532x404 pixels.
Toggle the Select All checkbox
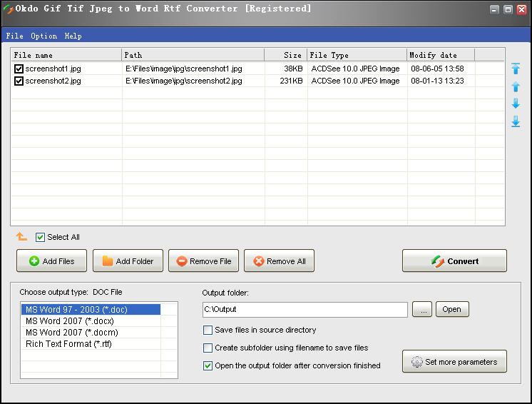pyautogui.click(x=40, y=237)
